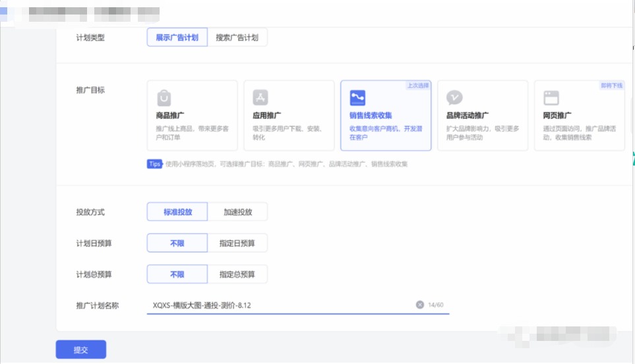Click the 即将下线 tag on 网页推广 card

coord(611,86)
